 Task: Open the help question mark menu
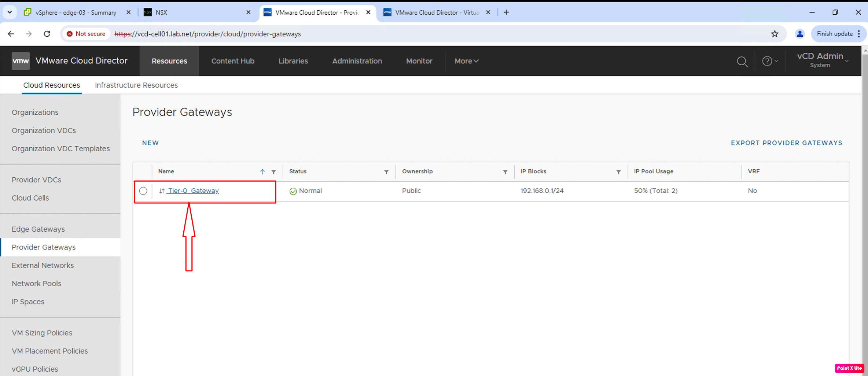coord(769,61)
